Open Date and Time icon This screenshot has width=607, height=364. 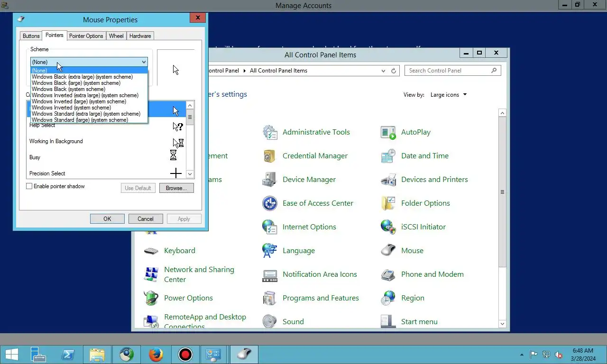point(388,156)
